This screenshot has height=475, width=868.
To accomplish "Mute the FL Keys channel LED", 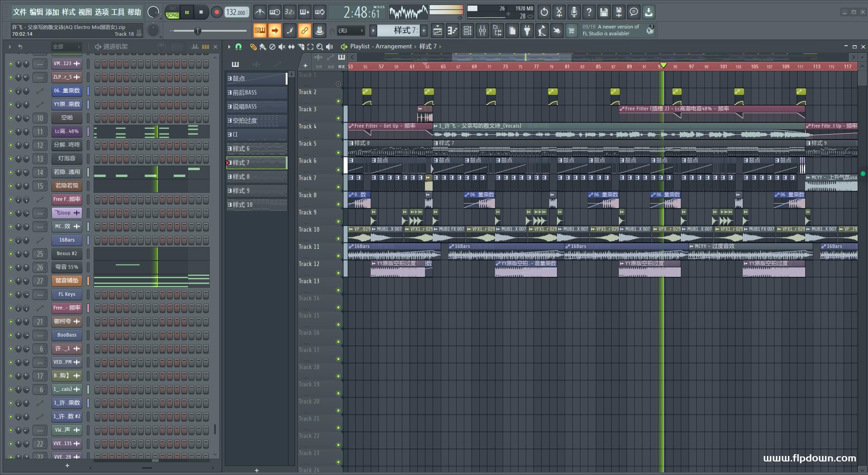I will click(11, 294).
